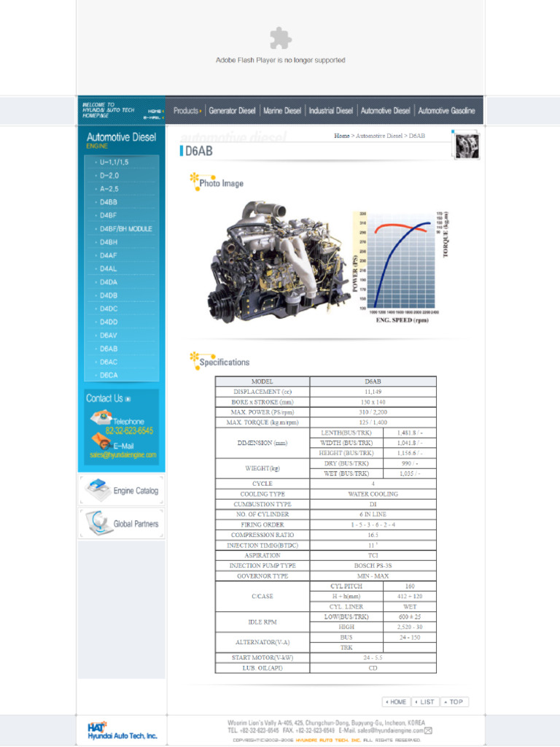The image size is (560, 747).
Task: Click the telephone icon in Contact Us
Action: 101,418
